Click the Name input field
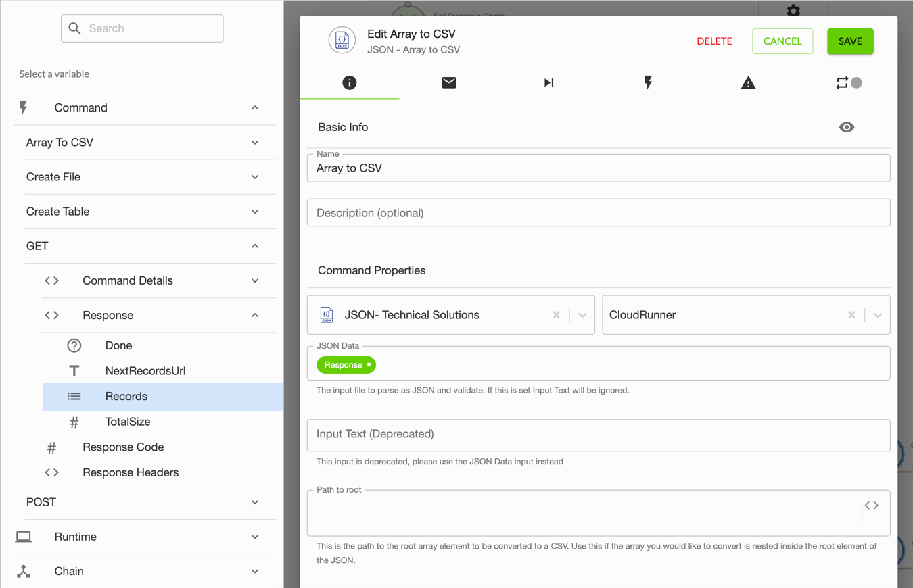 599,168
